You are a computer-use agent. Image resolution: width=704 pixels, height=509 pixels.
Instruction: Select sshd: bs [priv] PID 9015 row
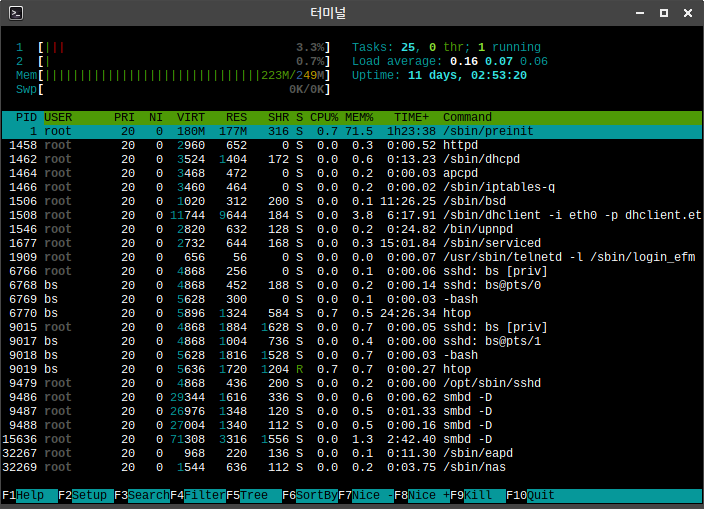[352, 327]
